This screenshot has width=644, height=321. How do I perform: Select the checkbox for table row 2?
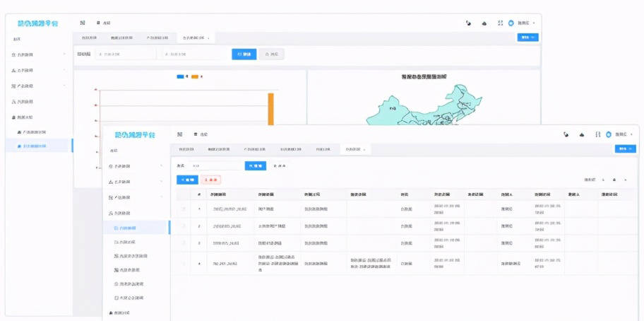pos(185,226)
